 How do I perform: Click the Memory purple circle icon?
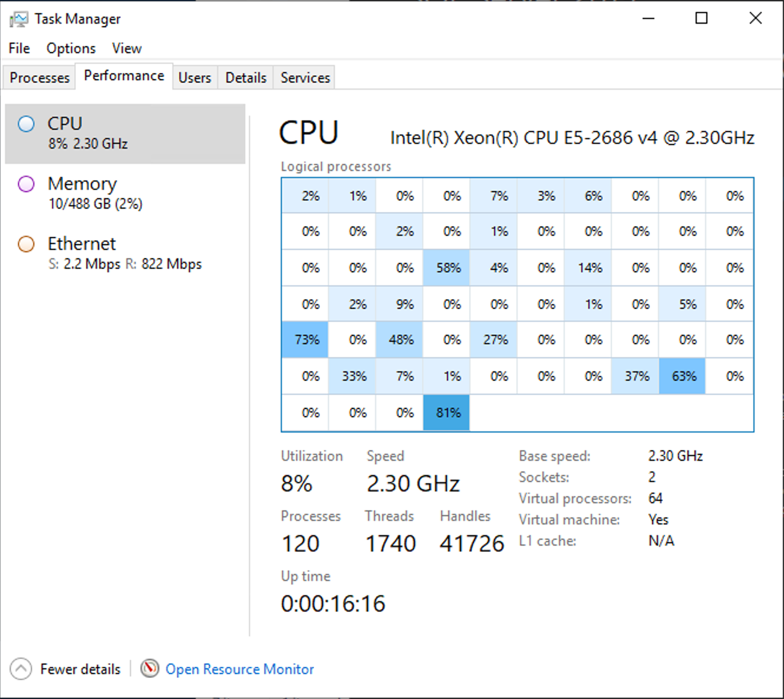tap(27, 184)
